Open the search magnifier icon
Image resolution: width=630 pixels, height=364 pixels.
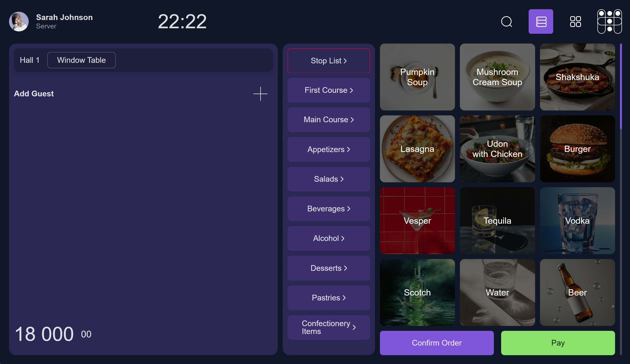[506, 21]
